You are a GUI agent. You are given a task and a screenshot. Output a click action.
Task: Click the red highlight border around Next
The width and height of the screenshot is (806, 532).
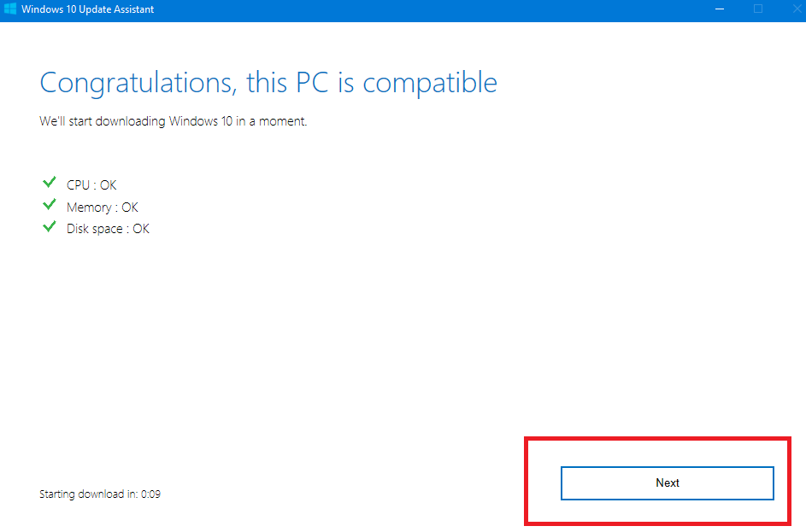(657, 439)
